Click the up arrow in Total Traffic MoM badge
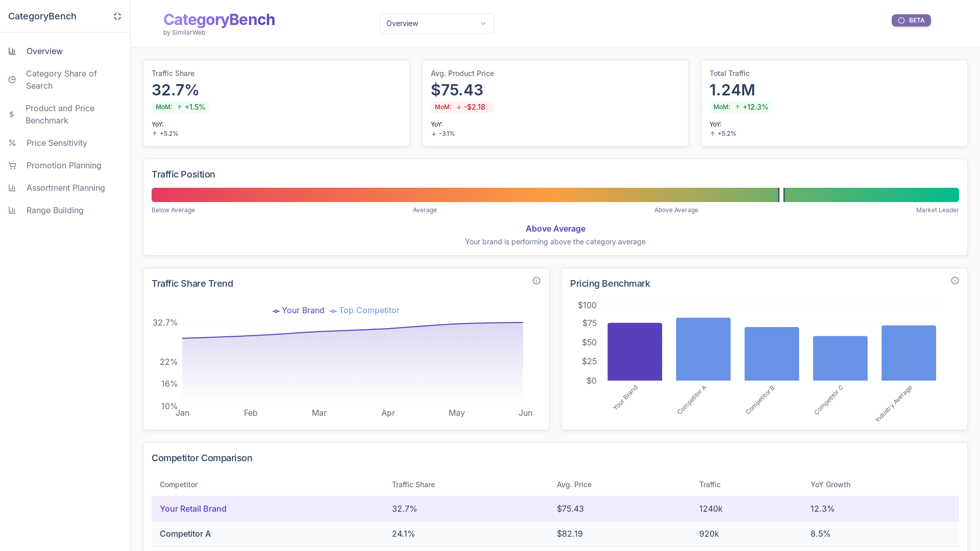This screenshot has height=551, width=980. 738,107
